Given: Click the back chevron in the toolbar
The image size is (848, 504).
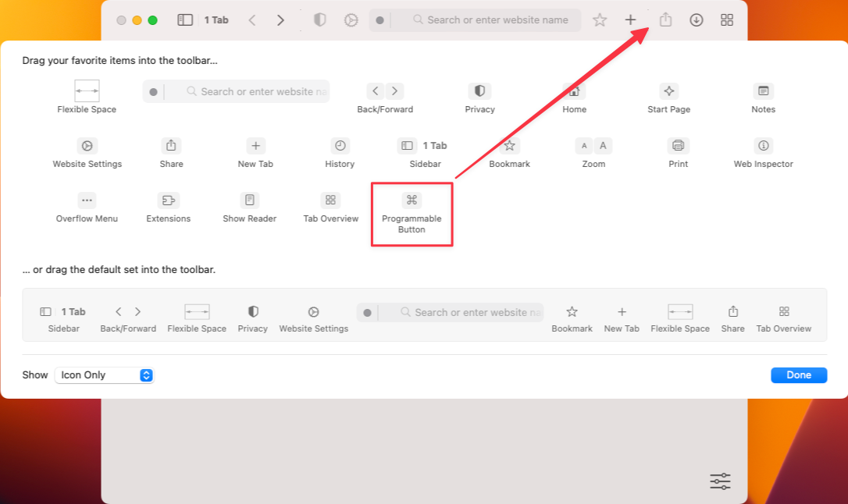Looking at the screenshot, I should pos(252,20).
